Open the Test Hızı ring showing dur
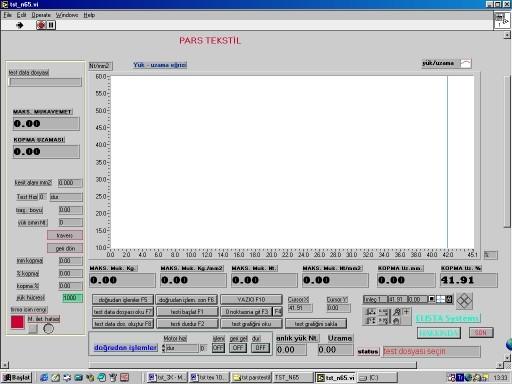The image size is (512, 384). (x=66, y=197)
